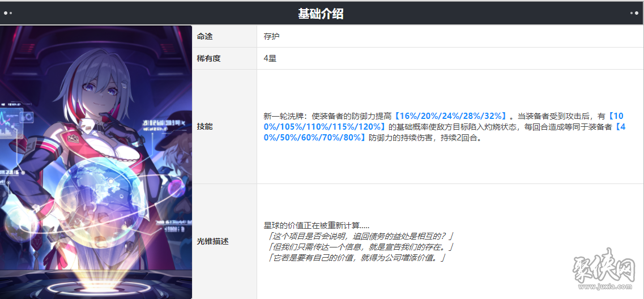
Task: Click the quote starting 这个项目是否会说明
Action: tap(360, 236)
